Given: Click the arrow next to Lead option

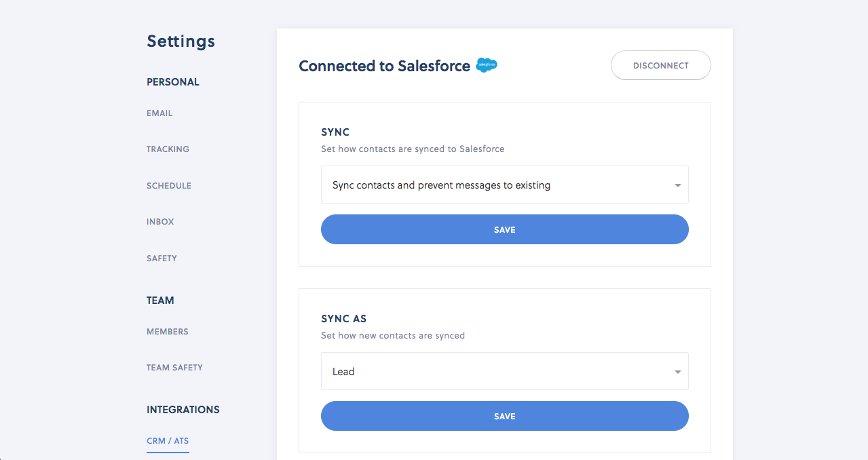Looking at the screenshot, I should [x=677, y=372].
